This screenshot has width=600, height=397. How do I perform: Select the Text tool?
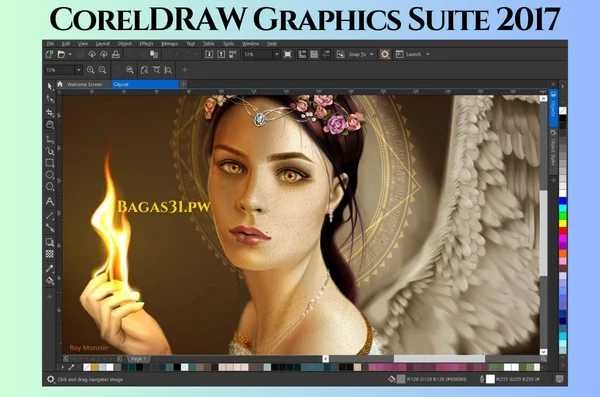coord(49,201)
